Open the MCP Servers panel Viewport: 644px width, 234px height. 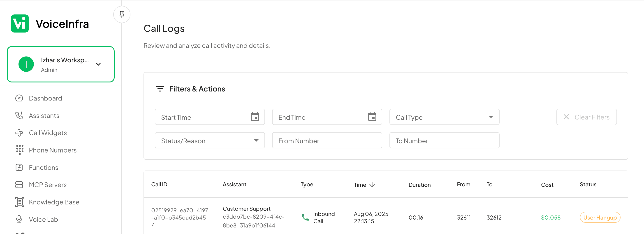click(48, 185)
